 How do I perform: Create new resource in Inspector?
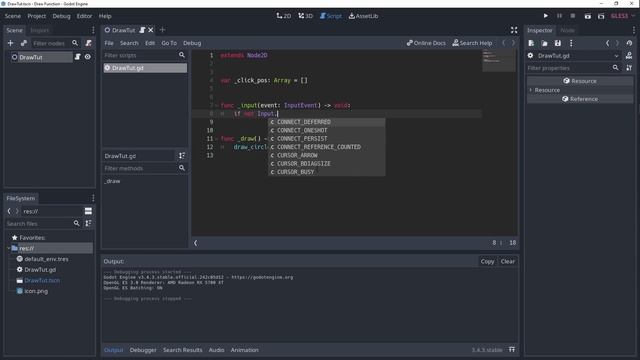point(531,43)
